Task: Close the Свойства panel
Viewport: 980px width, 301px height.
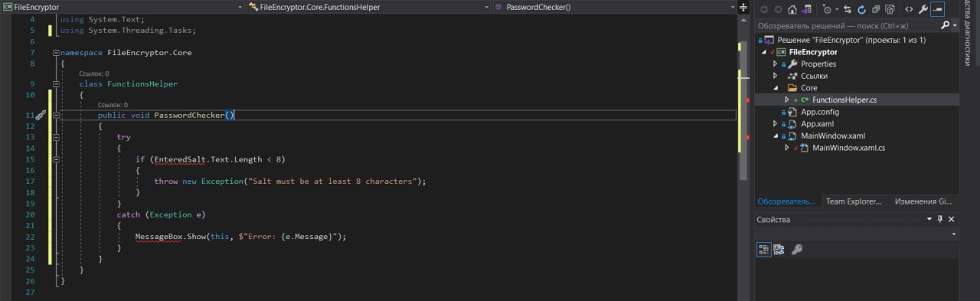Action: click(x=952, y=219)
